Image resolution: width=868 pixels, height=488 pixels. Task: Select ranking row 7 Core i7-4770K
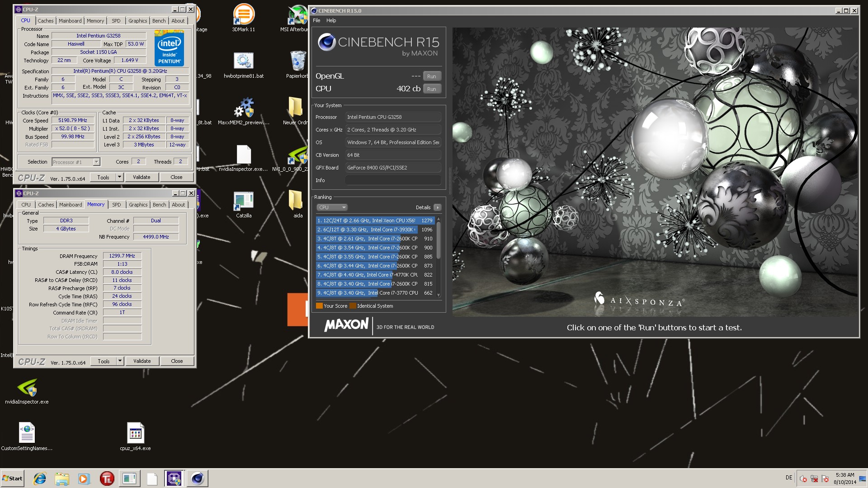(375, 275)
